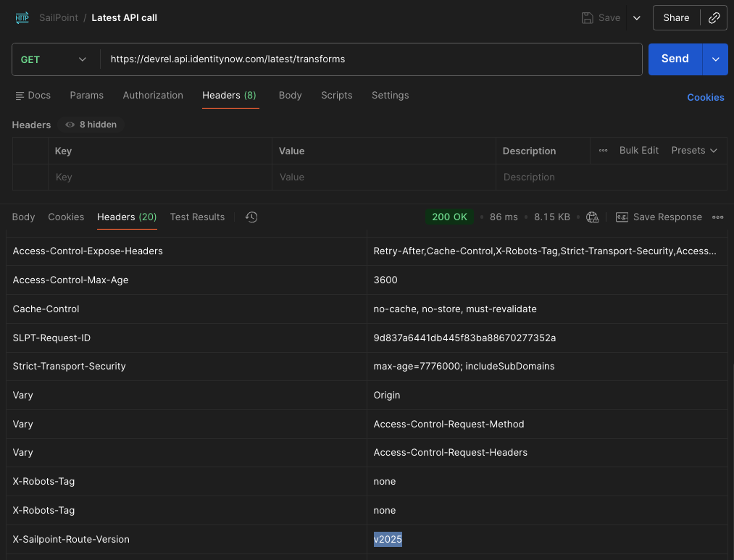The image size is (734, 560).
Task: Click the network globe icon
Action: (x=592, y=217)
